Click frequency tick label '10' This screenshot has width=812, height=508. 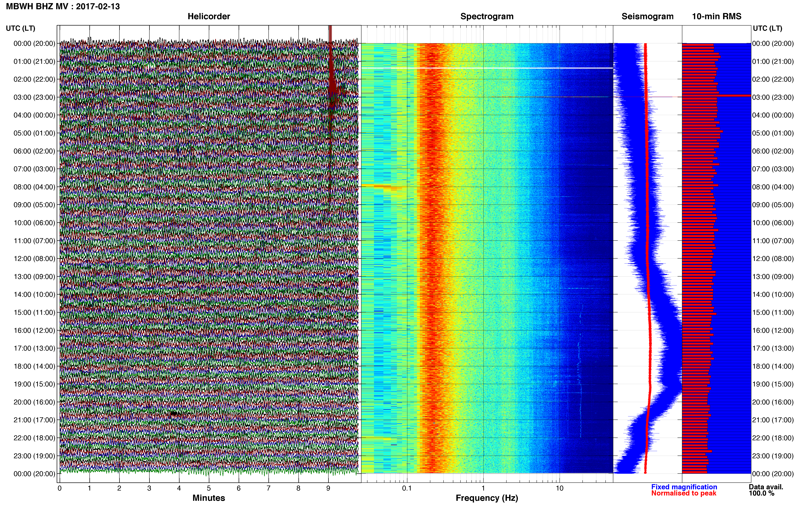[559, 488]
